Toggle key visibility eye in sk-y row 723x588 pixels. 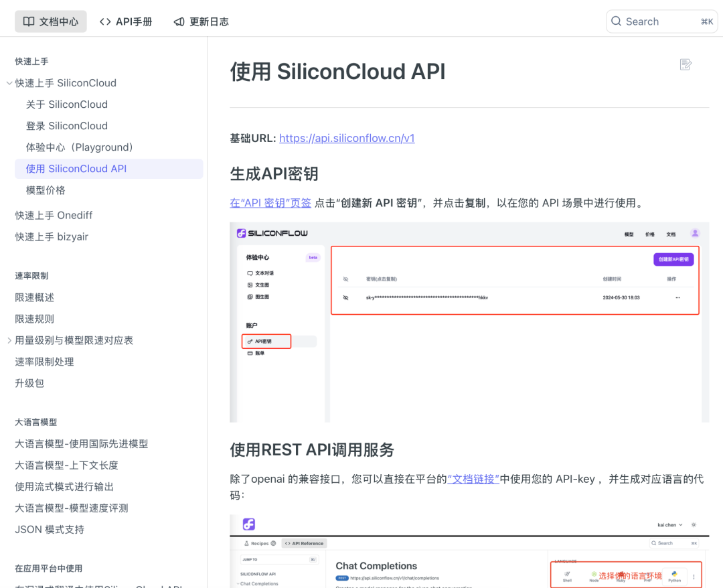coord(346,298)
